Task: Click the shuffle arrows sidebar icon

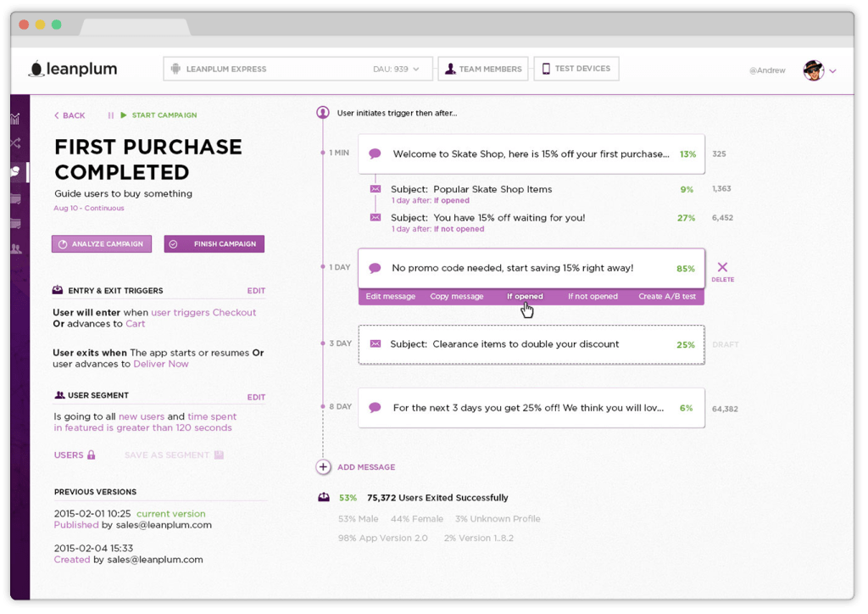Action: (x=14, y=143)
